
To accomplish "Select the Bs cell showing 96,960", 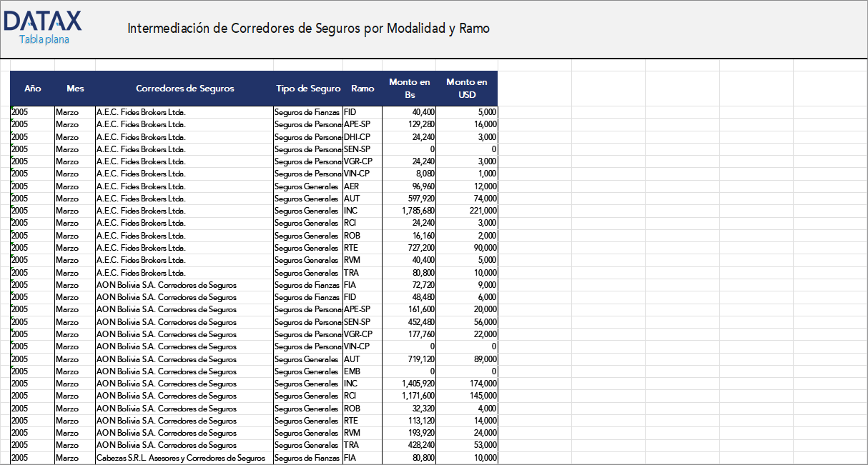I will [409, 186].
